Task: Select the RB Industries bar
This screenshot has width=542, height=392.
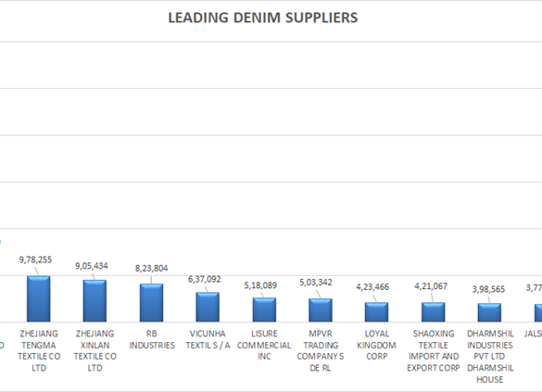Action: [151, 303]
